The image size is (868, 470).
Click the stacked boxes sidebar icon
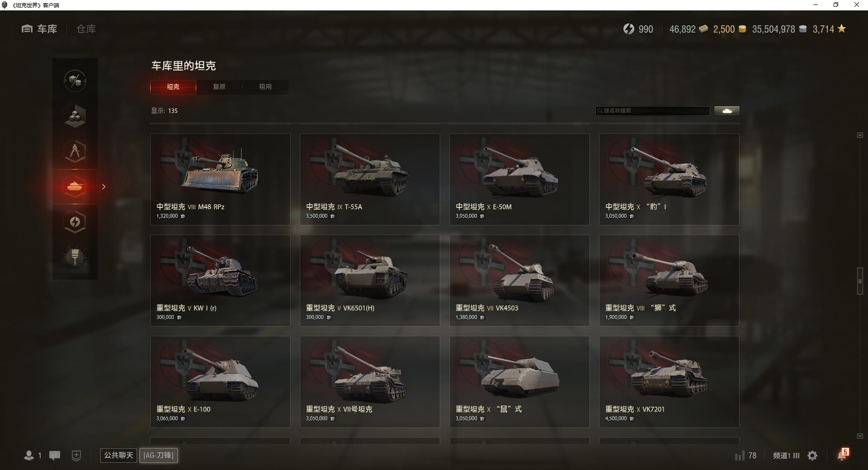point(75,116)
